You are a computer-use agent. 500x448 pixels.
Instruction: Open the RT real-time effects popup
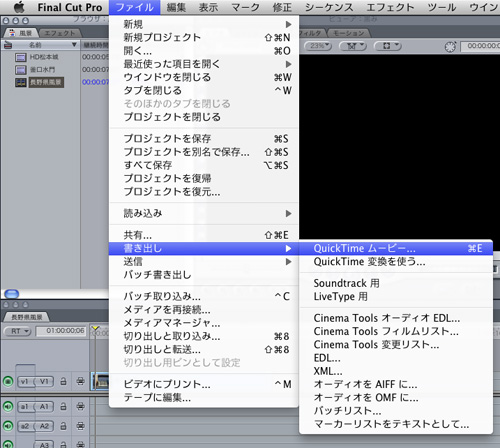click(x=17, y=331)
